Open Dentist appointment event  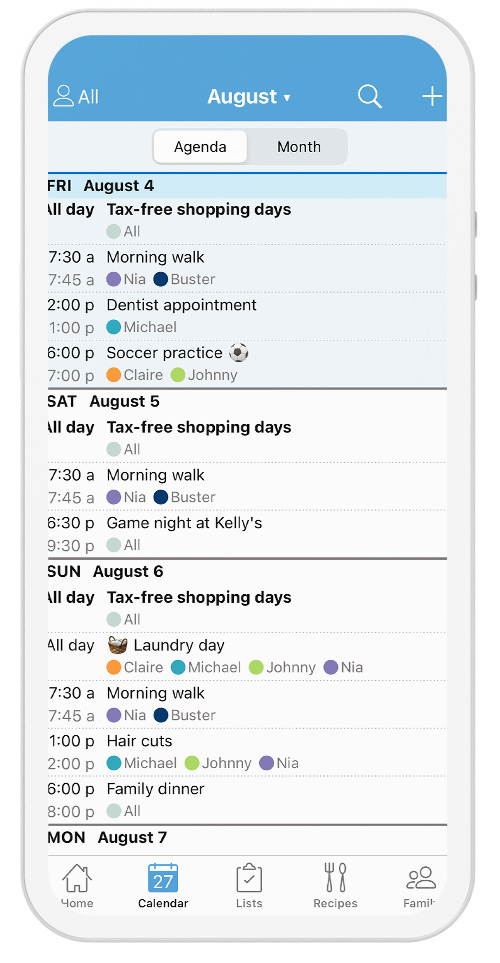247,316
